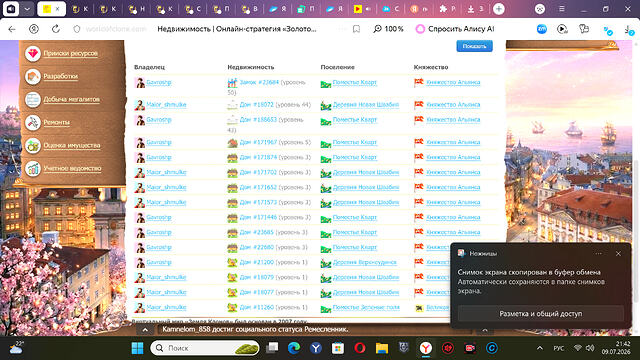Open Поместье Кварт link in Дом #23685 row
This screenshot has height=360, width=640.
coord(355,233)
